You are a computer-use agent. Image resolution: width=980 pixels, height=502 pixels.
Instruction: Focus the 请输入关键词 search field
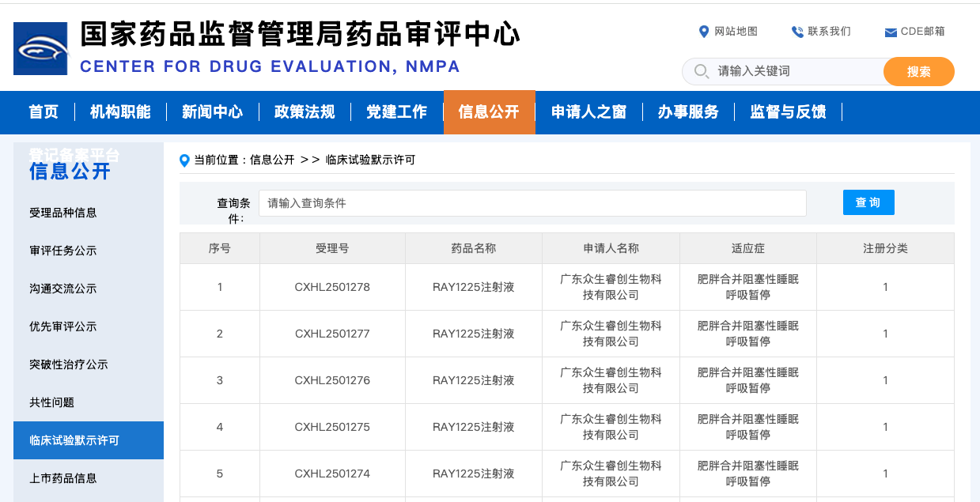[x=795, y=71]
